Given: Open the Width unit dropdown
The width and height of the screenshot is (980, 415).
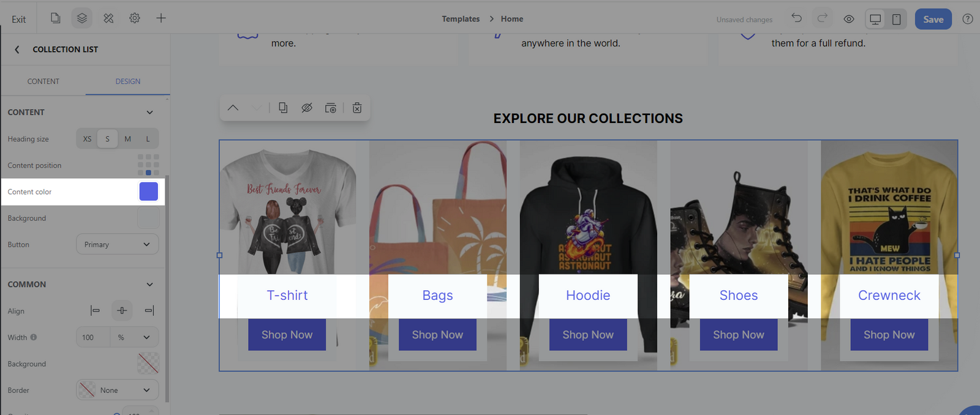Looking at the screenshot, I should pyautogui.click(x=134, y=337).
